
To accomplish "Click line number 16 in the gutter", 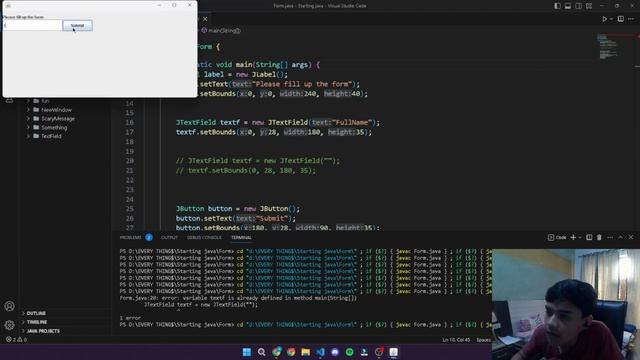I will point(129,122).
